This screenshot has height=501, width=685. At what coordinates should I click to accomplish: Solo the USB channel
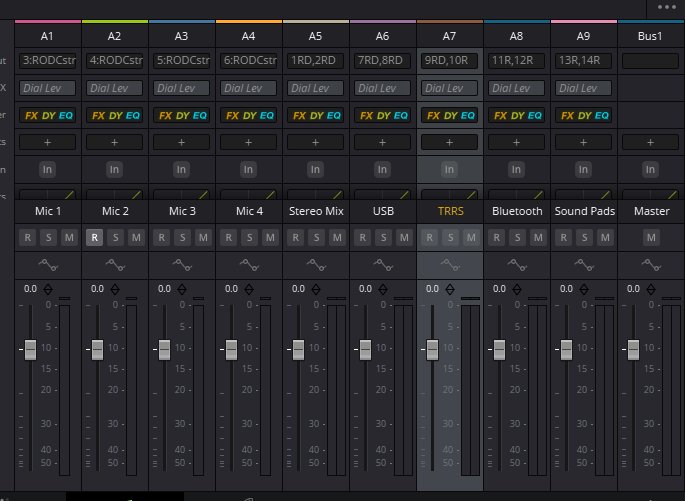point(384,238)
